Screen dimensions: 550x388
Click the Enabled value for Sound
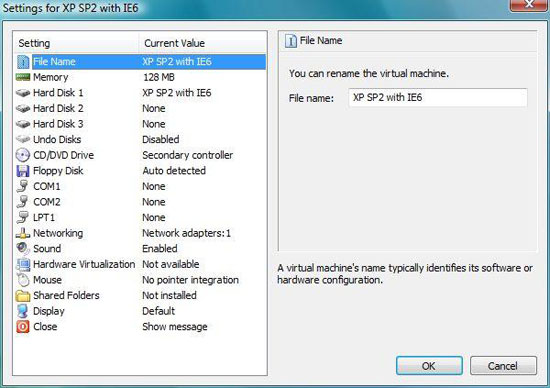point(160,248)
